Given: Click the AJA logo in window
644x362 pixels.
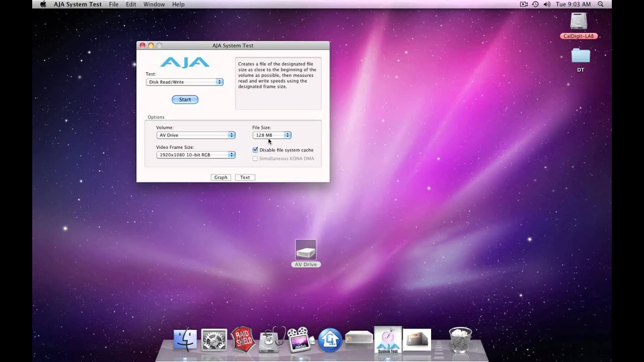Looking at the screenshot, I should point(185,62).
